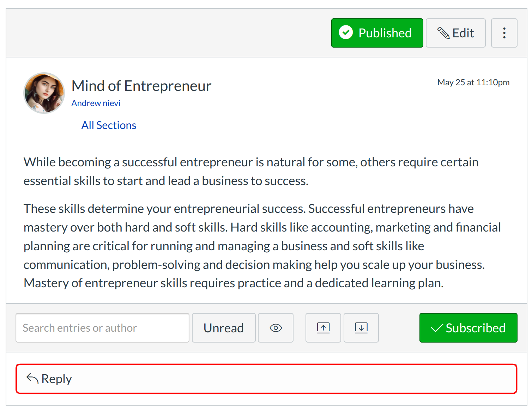Open the three-dot options menu

pos(504,33)
